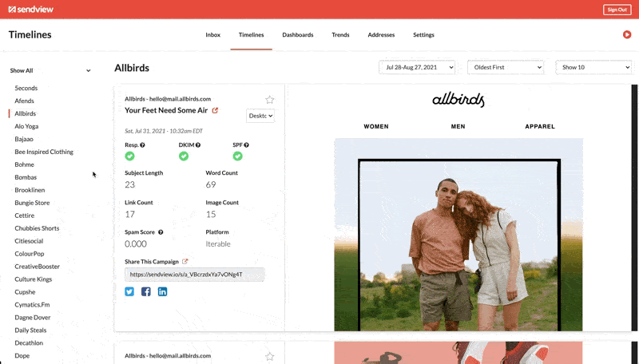The height and width of the screenshot is (364, 639).
Task: Click the Spam Score help icon
Action: pyautogui.click(x=161, y=232)
